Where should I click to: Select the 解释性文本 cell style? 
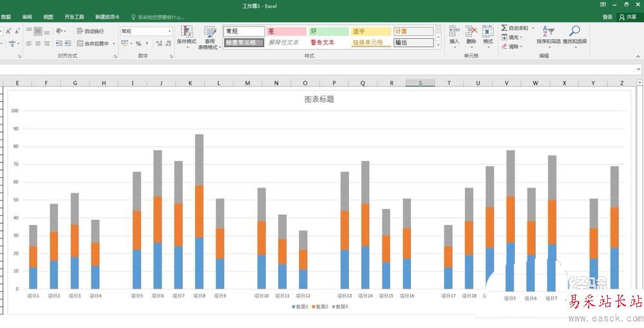tap(287, 43)
